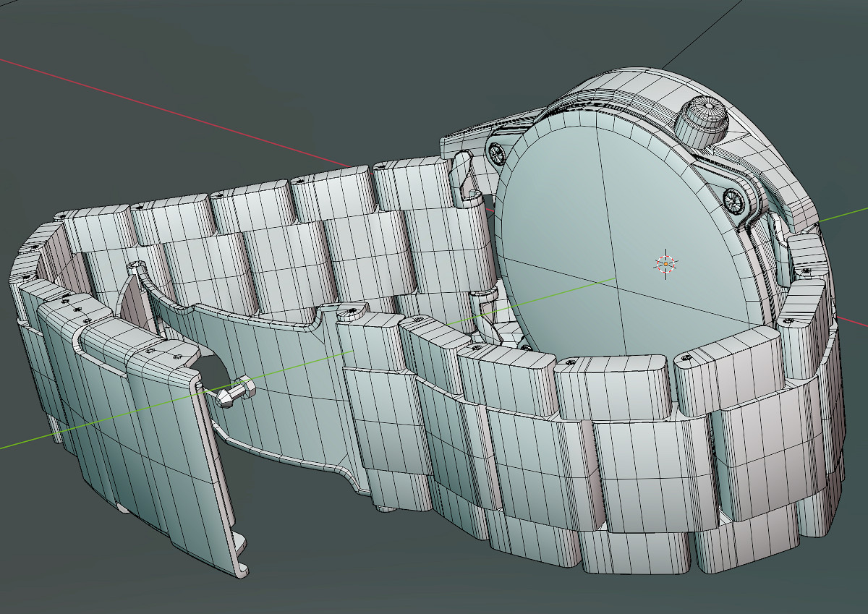Click empty viewport background in top-left corner
The width and height of the screenshot is (868, 614).
43,29
